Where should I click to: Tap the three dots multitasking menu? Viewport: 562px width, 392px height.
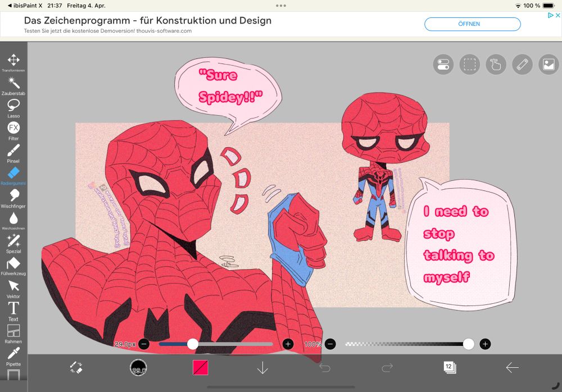281,6
